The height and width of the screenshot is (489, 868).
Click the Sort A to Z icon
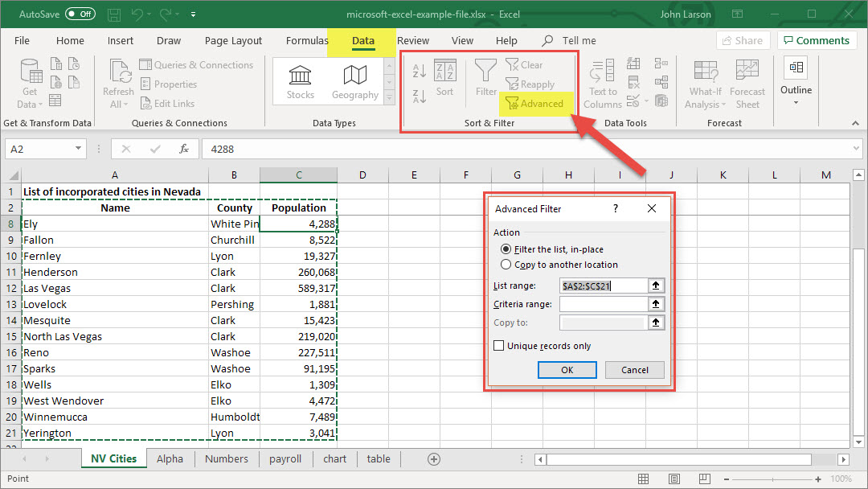[419, 72]
